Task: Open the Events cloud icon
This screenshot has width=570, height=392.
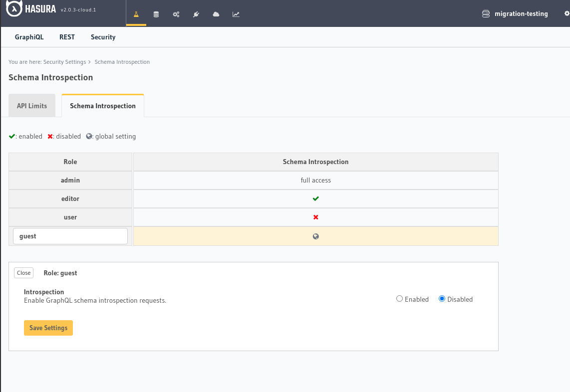Action: [216, 14]
